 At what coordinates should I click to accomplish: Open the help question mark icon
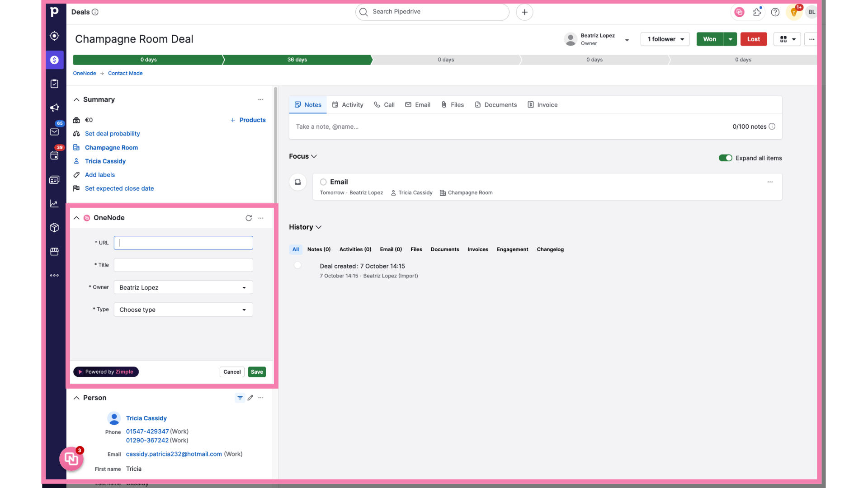coord(775,12)
